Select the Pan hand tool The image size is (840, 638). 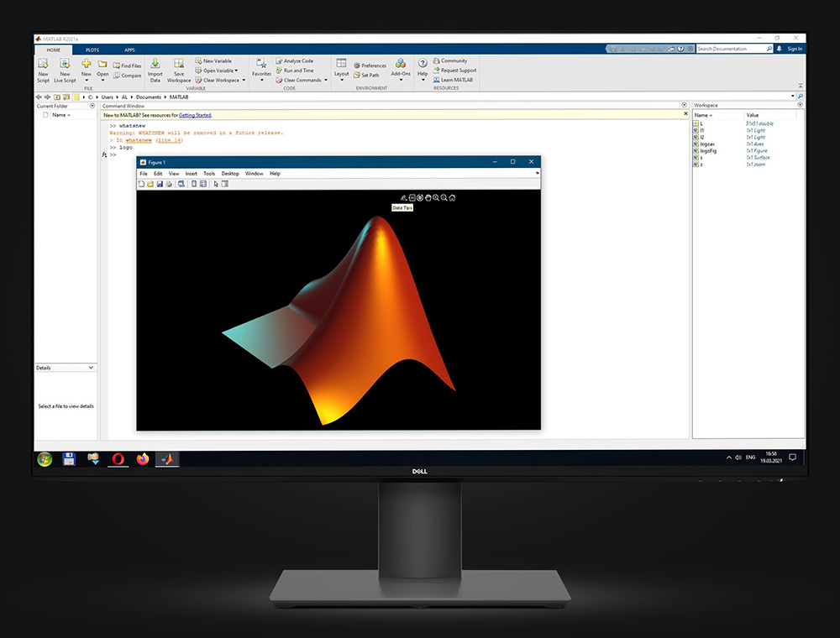click(428, 197)
